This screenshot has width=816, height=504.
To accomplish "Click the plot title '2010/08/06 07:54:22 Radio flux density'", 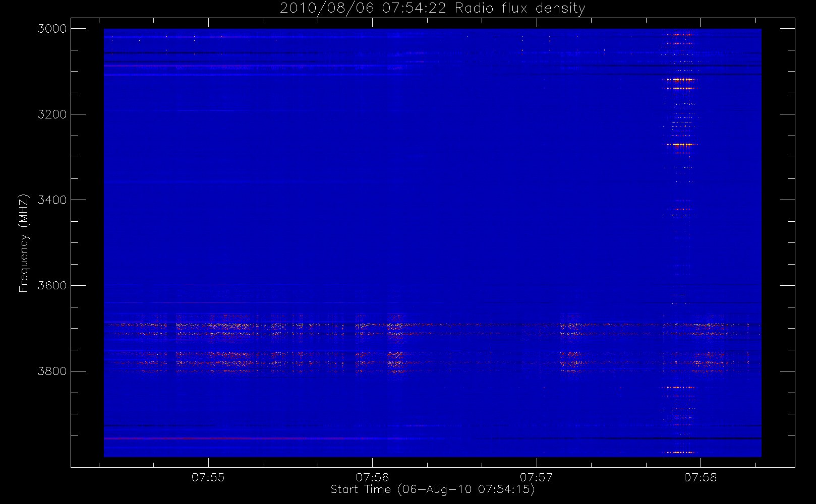I will click(433, 9).
